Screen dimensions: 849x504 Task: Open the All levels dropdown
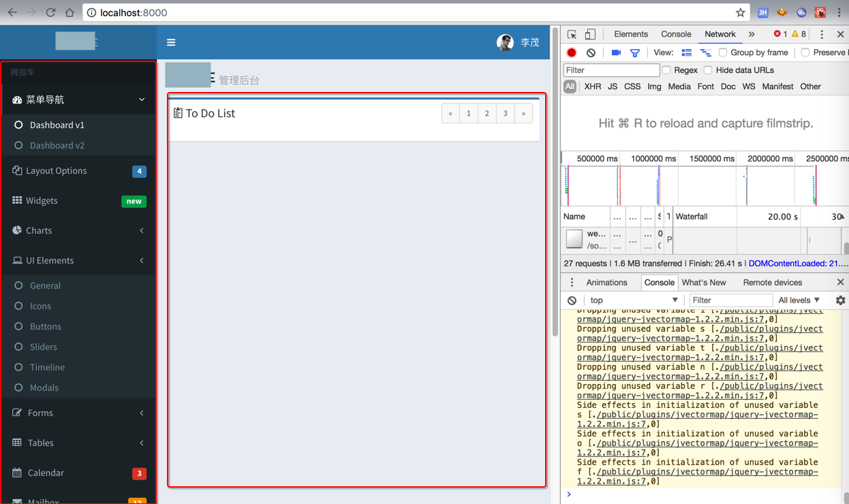point(799,300)
